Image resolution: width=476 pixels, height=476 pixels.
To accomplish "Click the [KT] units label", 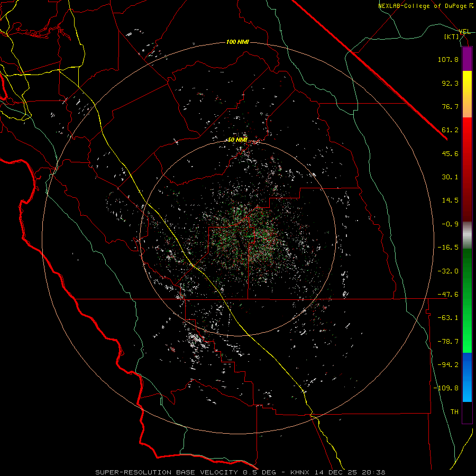I will coord(452,36).
